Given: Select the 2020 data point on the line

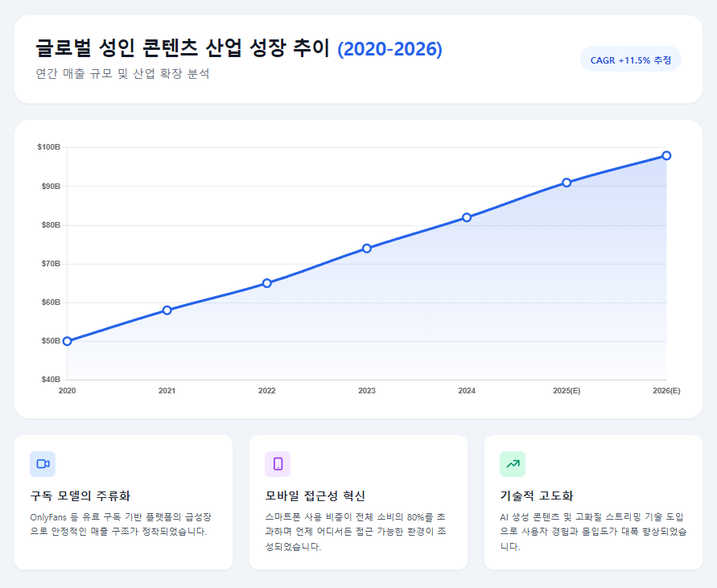Looking at the screenshot, I should click(67, 341).
